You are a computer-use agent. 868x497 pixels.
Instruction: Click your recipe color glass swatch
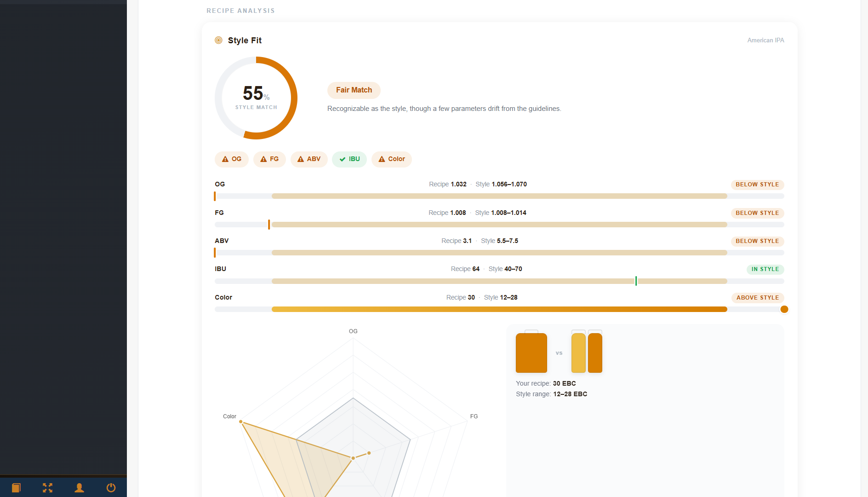pyautogui.click(x=531, y=352)
